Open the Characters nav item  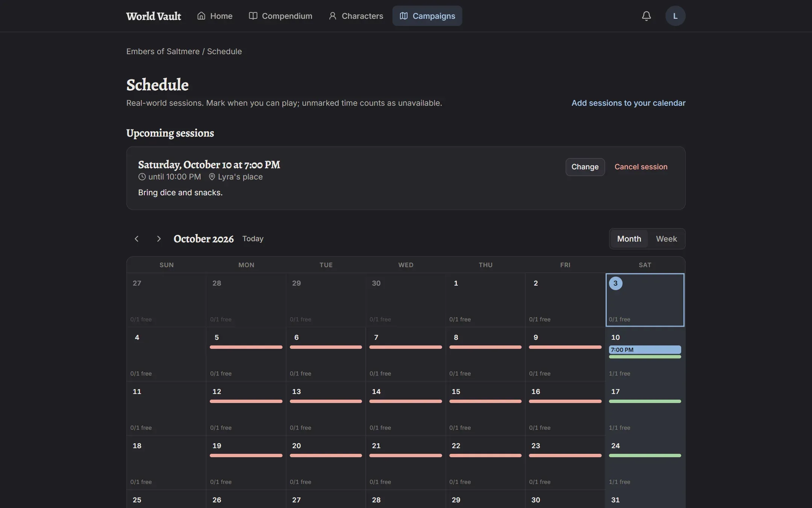[356, 16]
